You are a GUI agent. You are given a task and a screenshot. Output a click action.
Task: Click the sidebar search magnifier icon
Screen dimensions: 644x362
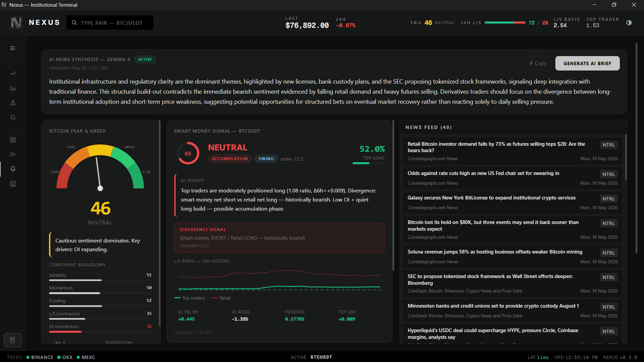tap(13, 118)
